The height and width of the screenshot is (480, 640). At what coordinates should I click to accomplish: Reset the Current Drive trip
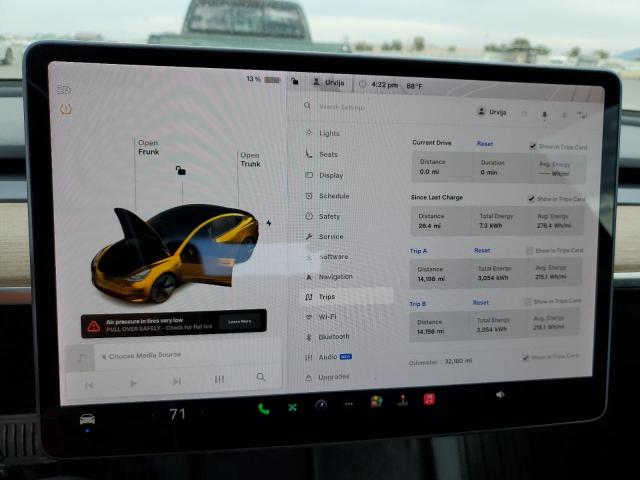[485, 144]
